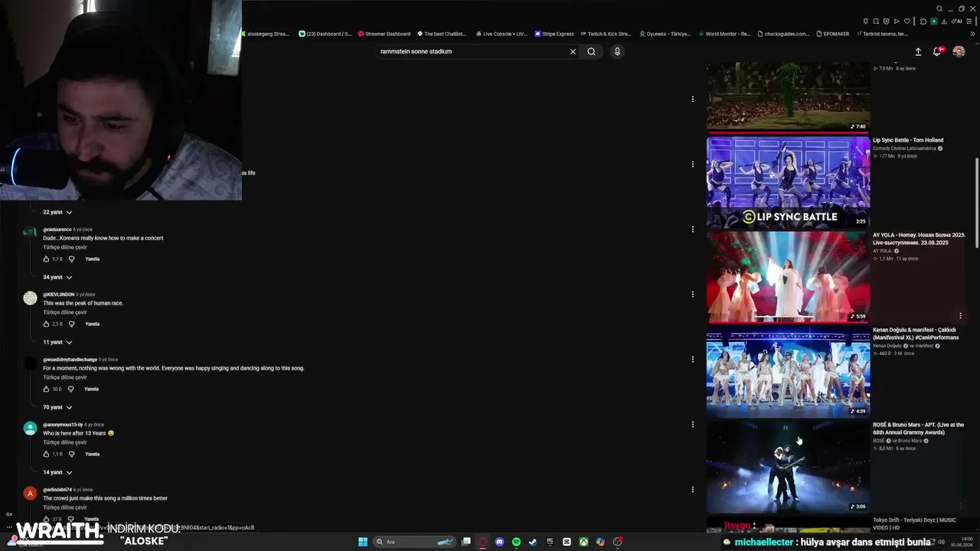Open the @KIEVL0ND0N profile avatar
The height and width of the screenshot is (551, 980).
(x=30, y=298)
